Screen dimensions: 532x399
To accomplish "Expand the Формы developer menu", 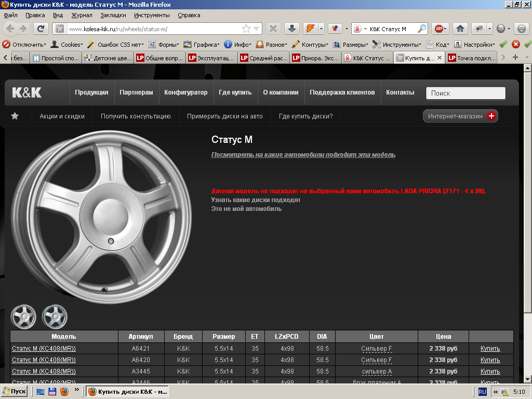I will pos(164,45).
